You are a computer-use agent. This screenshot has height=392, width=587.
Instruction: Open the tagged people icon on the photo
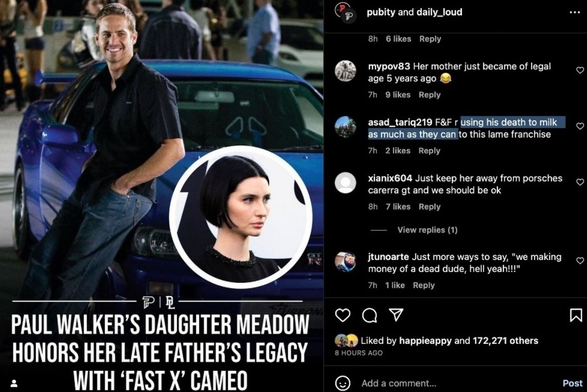click(x=14, y=383)
